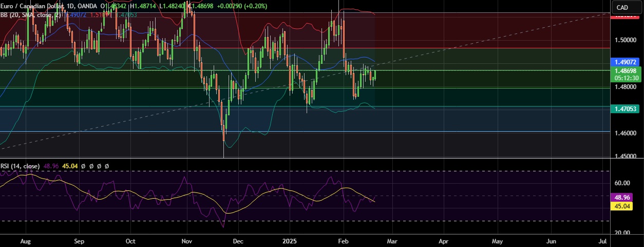Click the 1.45000 price scale value
Image resolution: width=644 pixels, height=247 pixels.
[624, 156]
